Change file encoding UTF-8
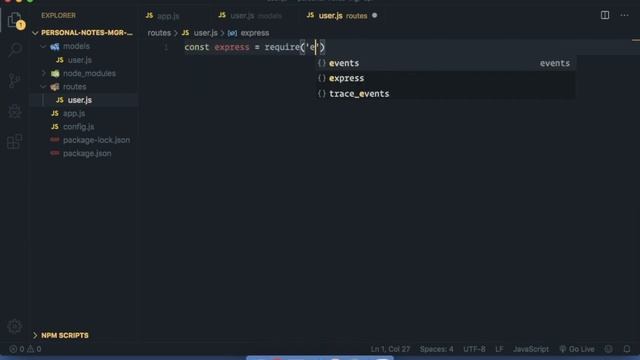Viewport: 640px width, 360px height. point(474,349)
